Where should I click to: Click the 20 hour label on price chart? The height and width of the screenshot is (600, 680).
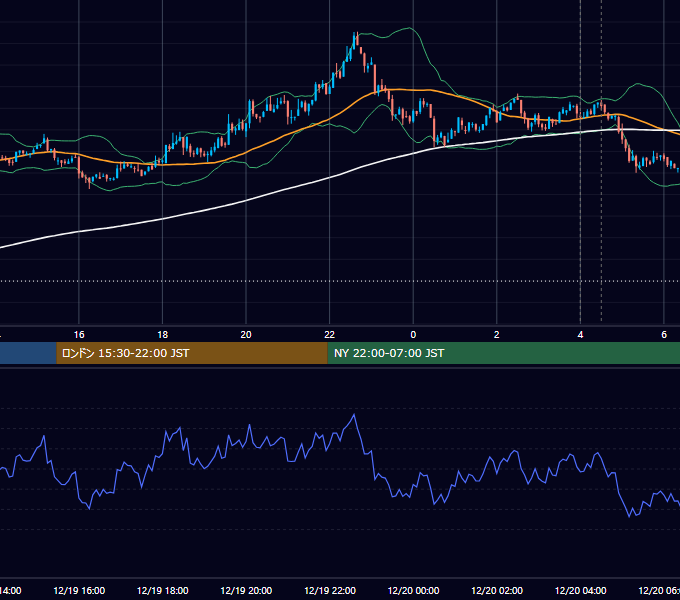pyautogui.click(x=246, y=335)
